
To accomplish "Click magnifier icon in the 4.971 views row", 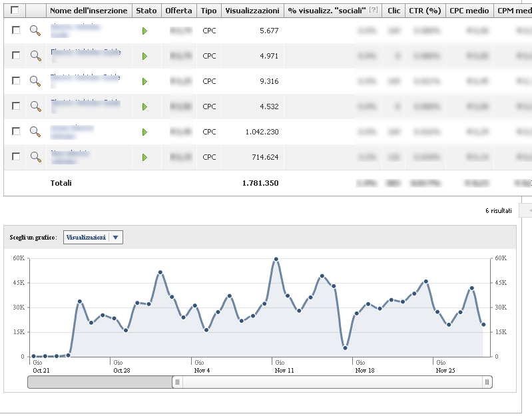I will coord(35,56).
